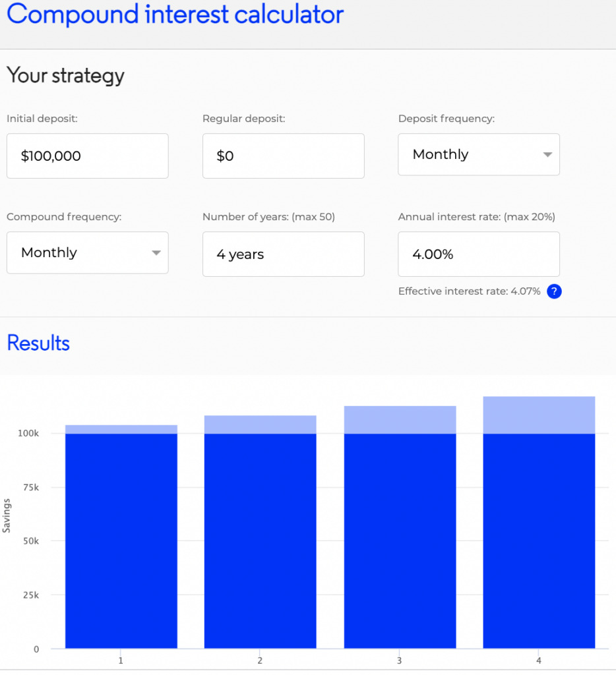The image size is (616, 675).
Task: Click the year 4 bar in chart
Action: coord(539,522)
